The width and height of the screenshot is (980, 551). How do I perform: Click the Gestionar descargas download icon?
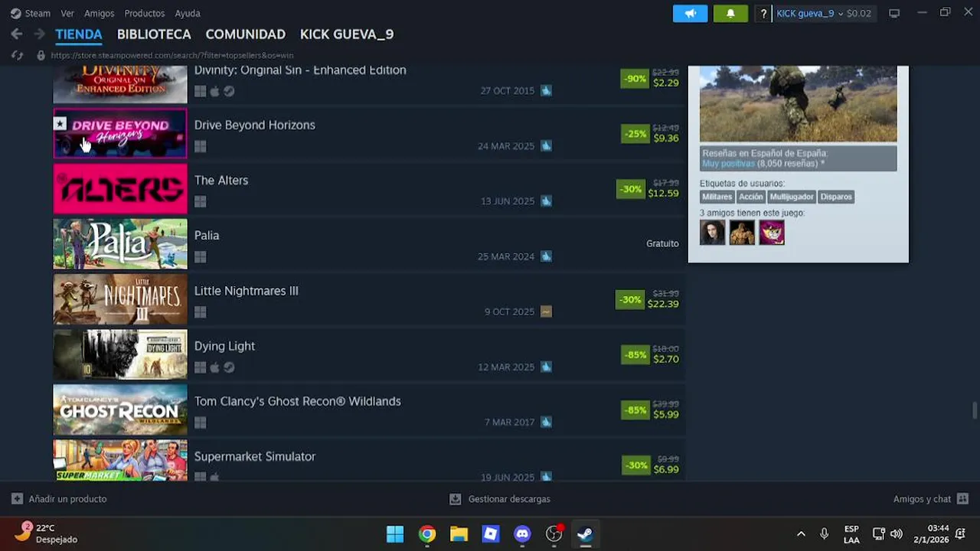tap(455, 499)
